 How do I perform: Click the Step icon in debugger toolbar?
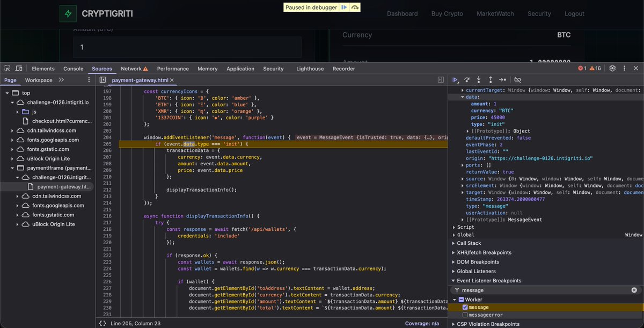(502, 79)
